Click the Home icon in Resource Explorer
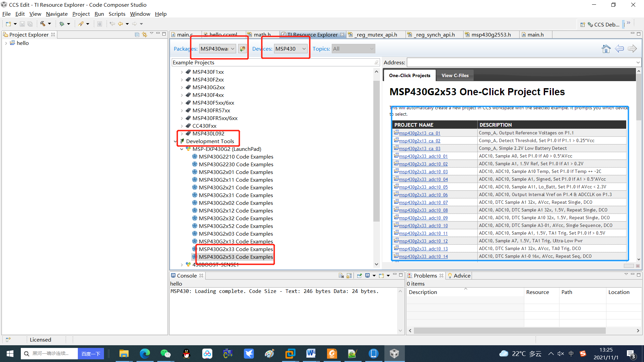This screenshot has width=644, height=362. (606, 49)
